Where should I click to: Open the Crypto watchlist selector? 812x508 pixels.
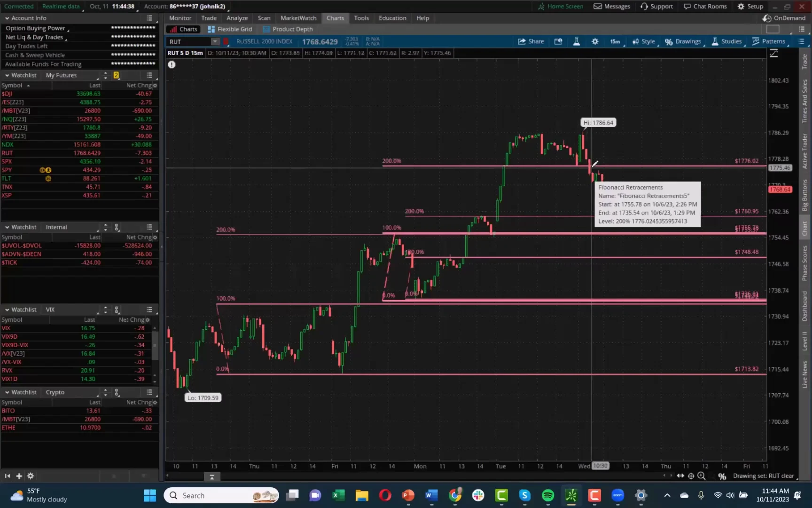pyautogui.click(x=55, y=392)
